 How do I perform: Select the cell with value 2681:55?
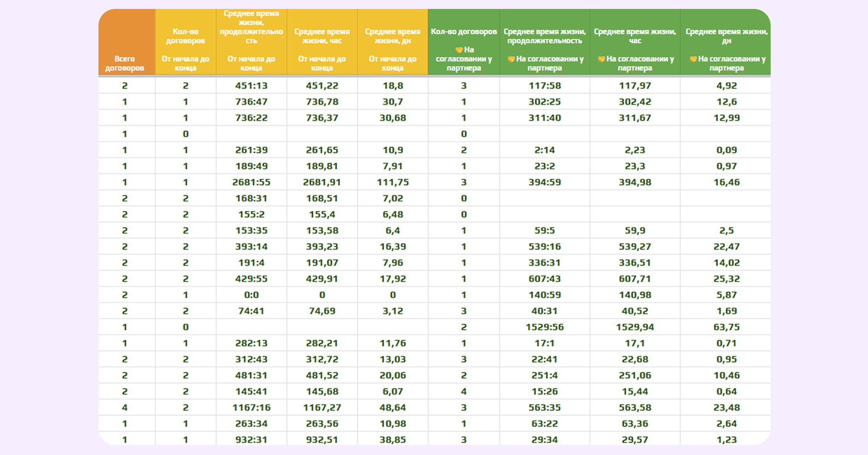click(x=251, y=182)
